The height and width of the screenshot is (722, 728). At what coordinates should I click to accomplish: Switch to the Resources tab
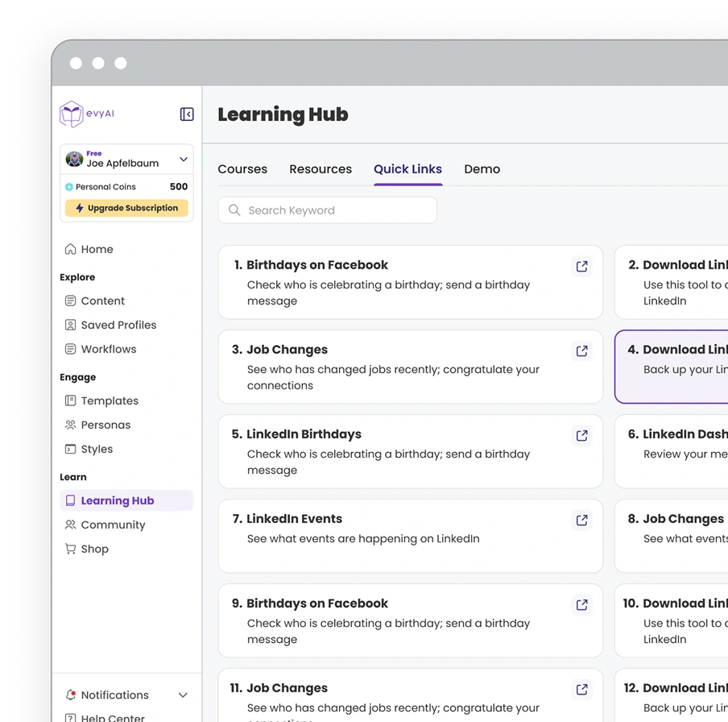321,169
